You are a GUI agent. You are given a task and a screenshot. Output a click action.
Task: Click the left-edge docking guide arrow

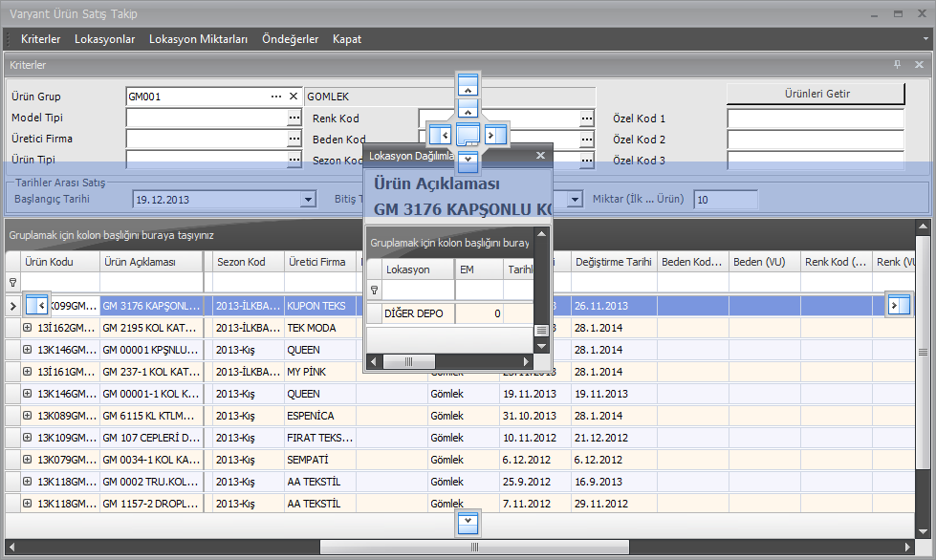click(x=36, y=306)
